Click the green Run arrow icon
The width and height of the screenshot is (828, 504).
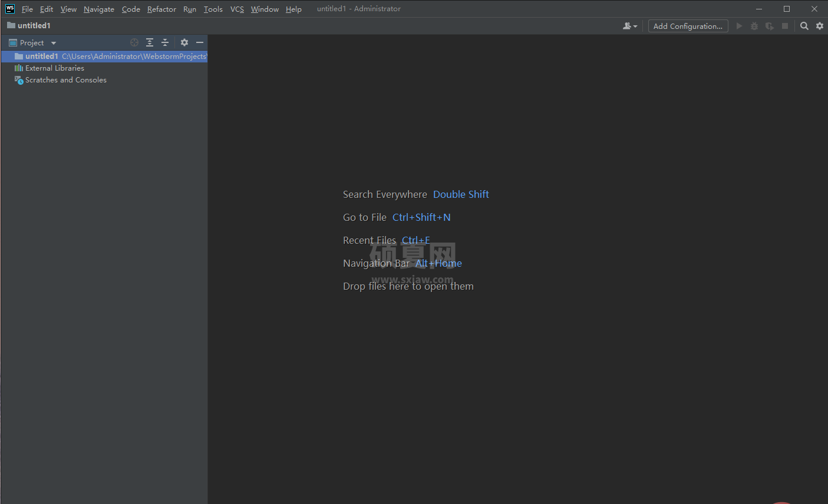pyautogui.click(x=739, y=26)
